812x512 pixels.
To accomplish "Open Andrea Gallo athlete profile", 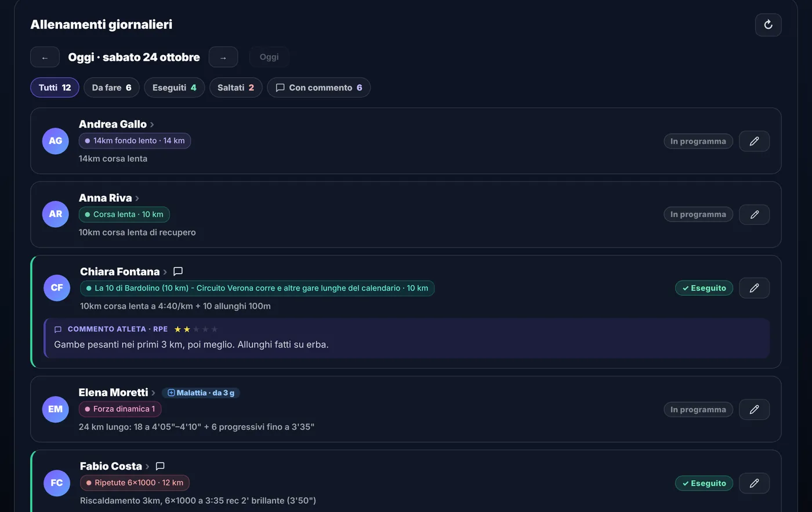I will point(116,124).
